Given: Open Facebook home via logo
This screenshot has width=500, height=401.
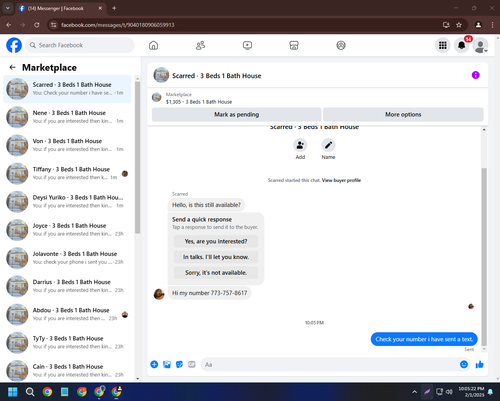Looking at the screenshot, I should 14,45.
